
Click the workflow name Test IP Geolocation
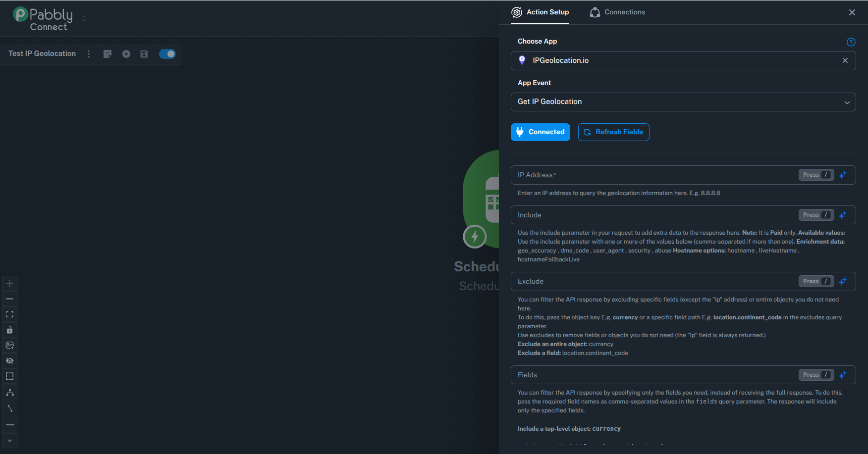tap(42, 53)
